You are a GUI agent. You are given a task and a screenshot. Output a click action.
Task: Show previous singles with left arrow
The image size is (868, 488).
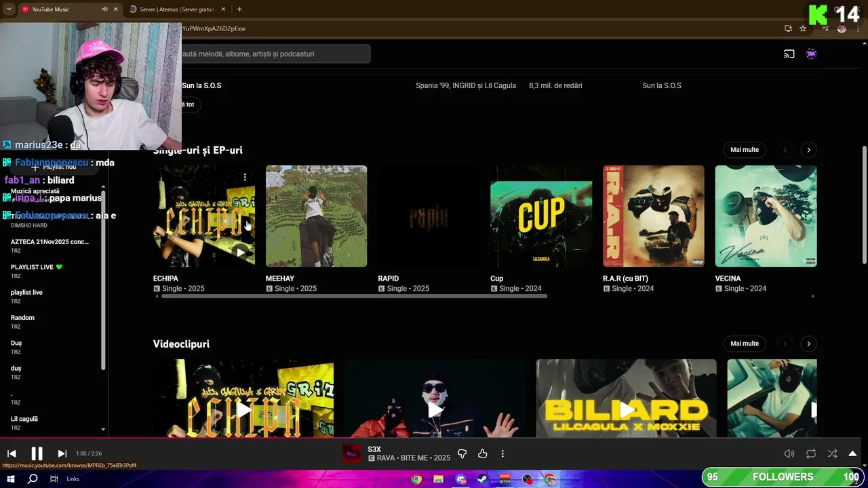pos(785,150)
